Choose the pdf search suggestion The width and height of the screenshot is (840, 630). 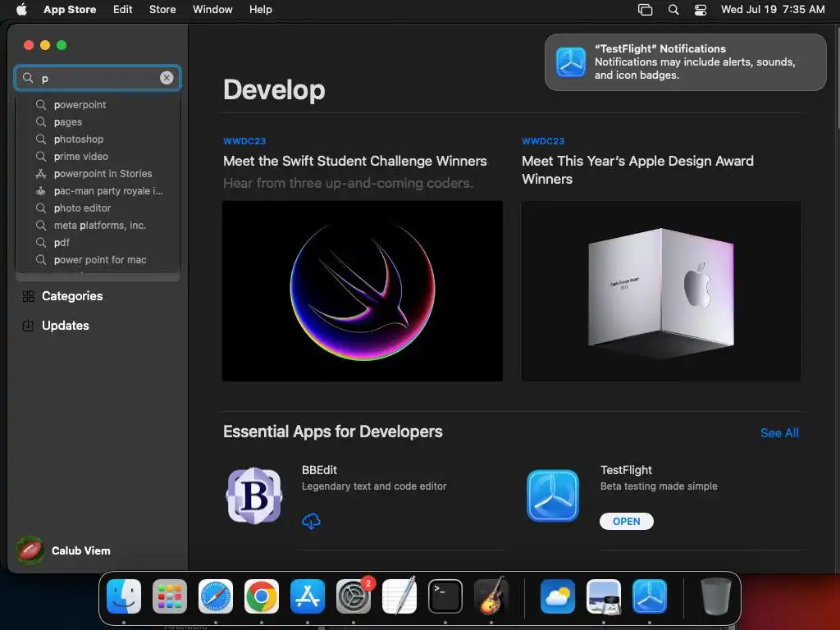(x=98, y=242)
